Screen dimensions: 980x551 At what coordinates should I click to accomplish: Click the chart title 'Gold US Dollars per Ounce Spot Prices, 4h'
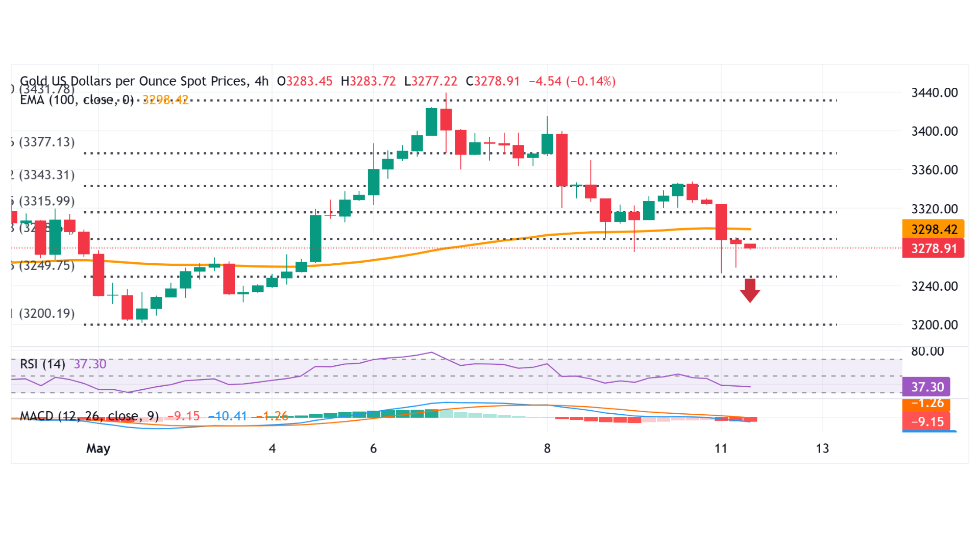pos(144,81)
